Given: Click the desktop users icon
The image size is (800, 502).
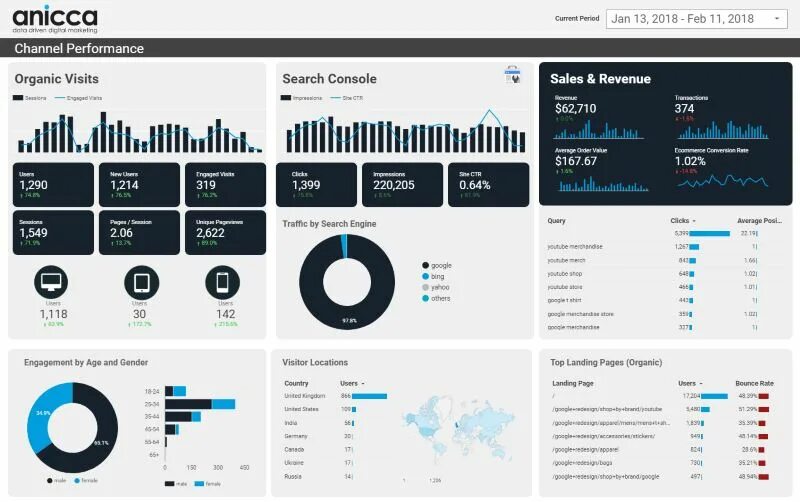Looking at the screenshot, I should tap(51, 282).
